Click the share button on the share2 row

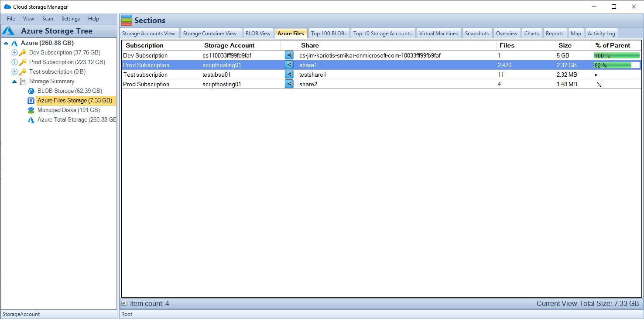coord(289,84)
